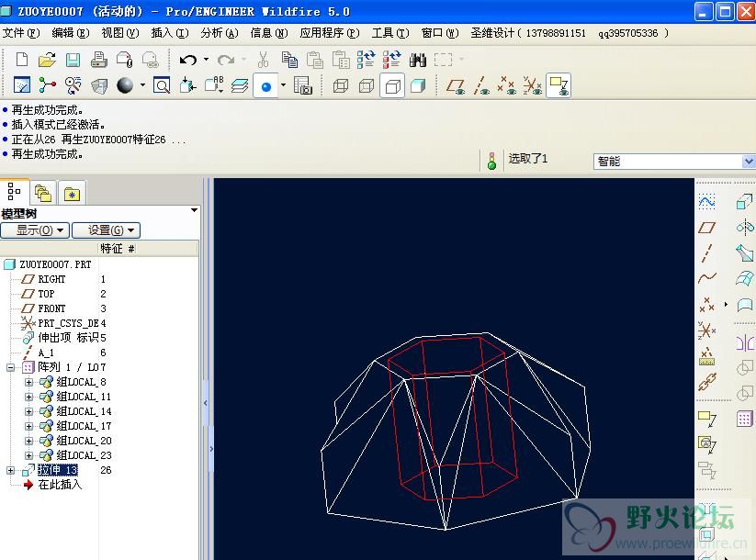Screen dimensions: 756x560
Task: Open a file with the folder icon
Action: point(47,60)
